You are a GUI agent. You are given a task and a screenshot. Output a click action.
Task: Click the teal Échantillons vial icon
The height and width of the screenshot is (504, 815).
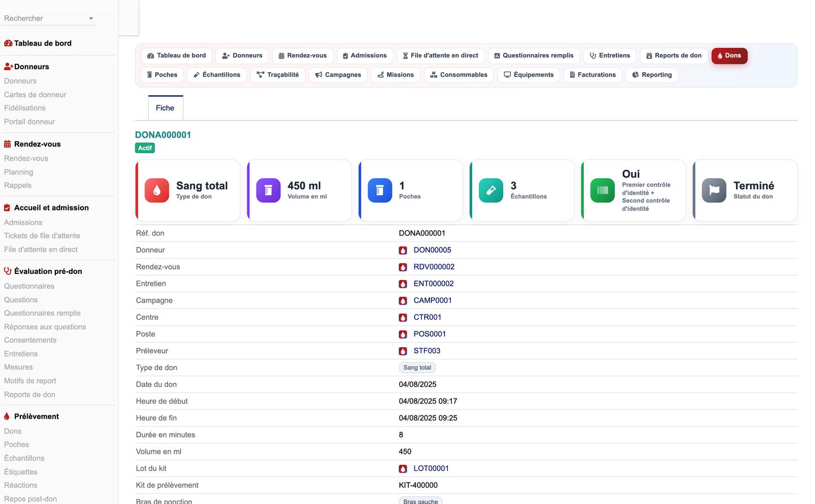pos(491,191)
